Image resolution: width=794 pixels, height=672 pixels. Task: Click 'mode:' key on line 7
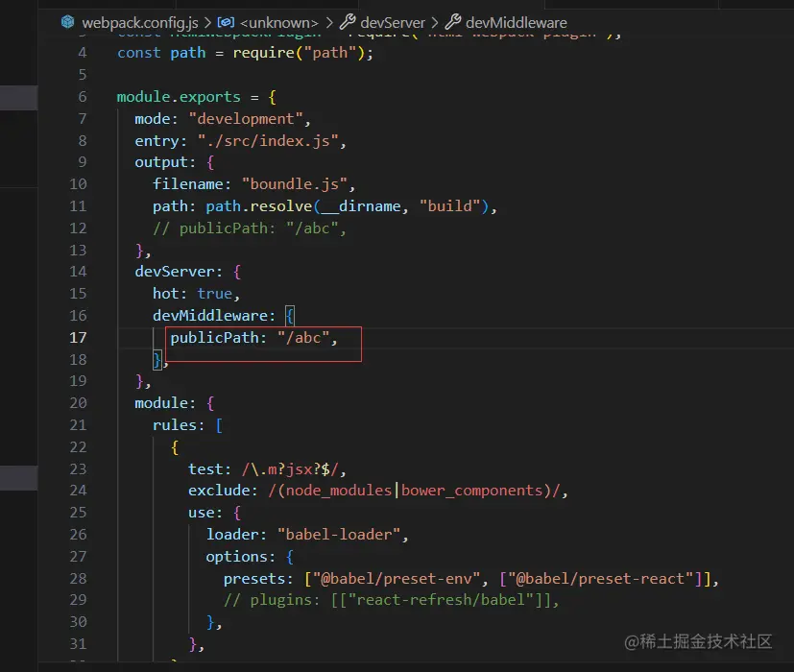(156, 119)
